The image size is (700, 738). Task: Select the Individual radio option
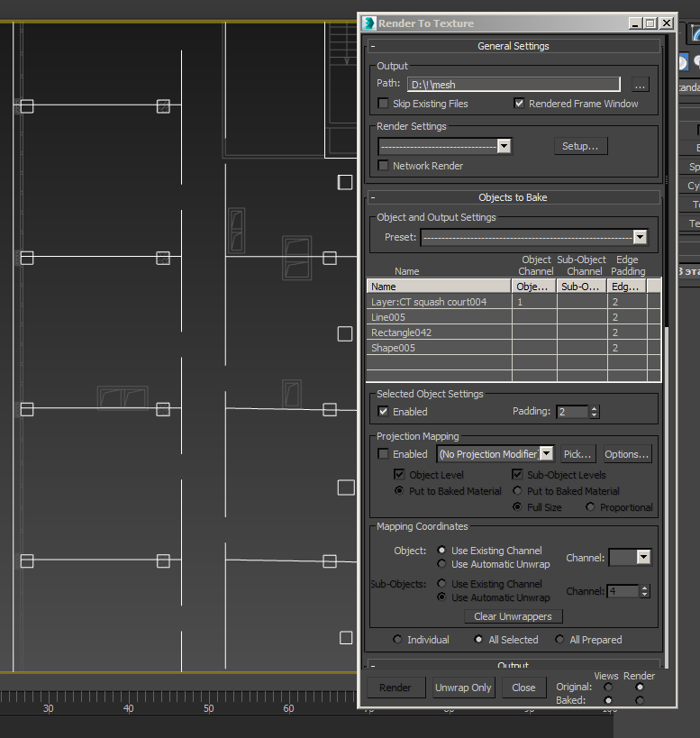[397, 639]
